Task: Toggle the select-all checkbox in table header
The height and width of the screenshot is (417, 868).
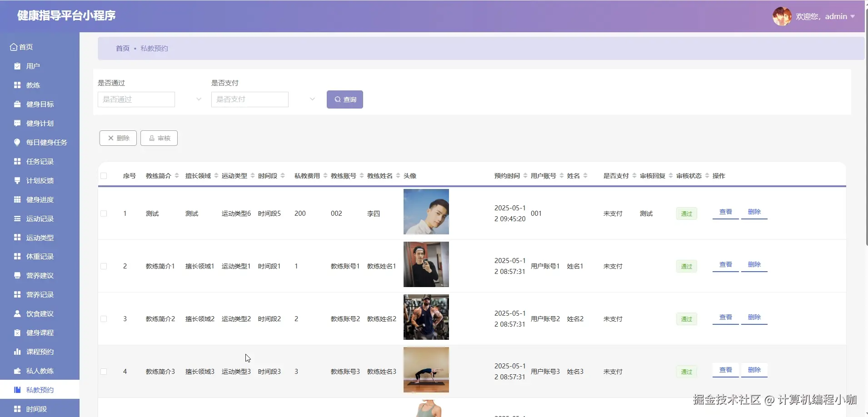Action: click(104, 176)
